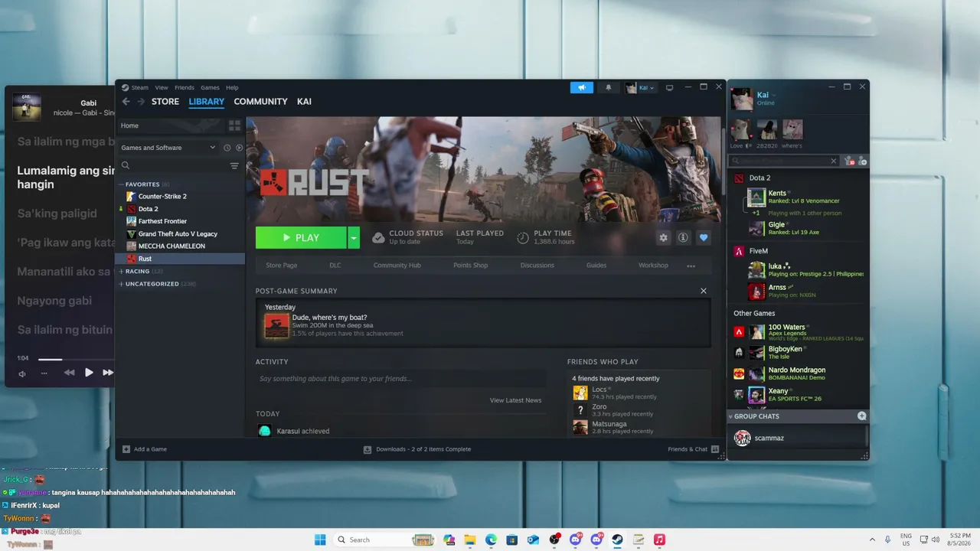Close the Post-Game Summary panel

click(704, 291)
